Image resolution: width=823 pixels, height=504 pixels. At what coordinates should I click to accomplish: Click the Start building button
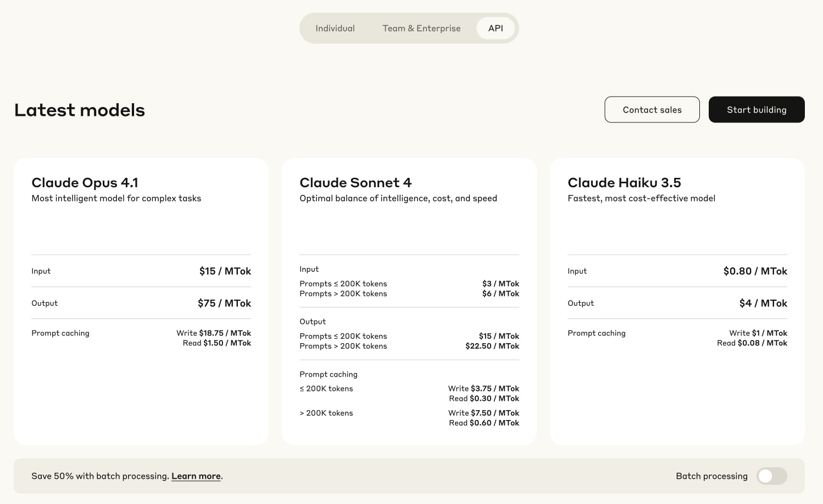[x=757, y=110]
